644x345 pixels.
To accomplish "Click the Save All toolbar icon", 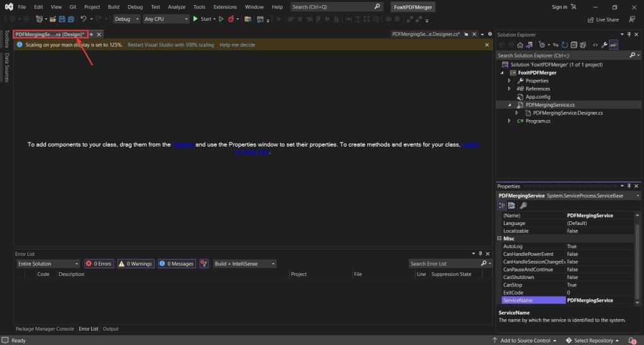I will tap(71, 19).
